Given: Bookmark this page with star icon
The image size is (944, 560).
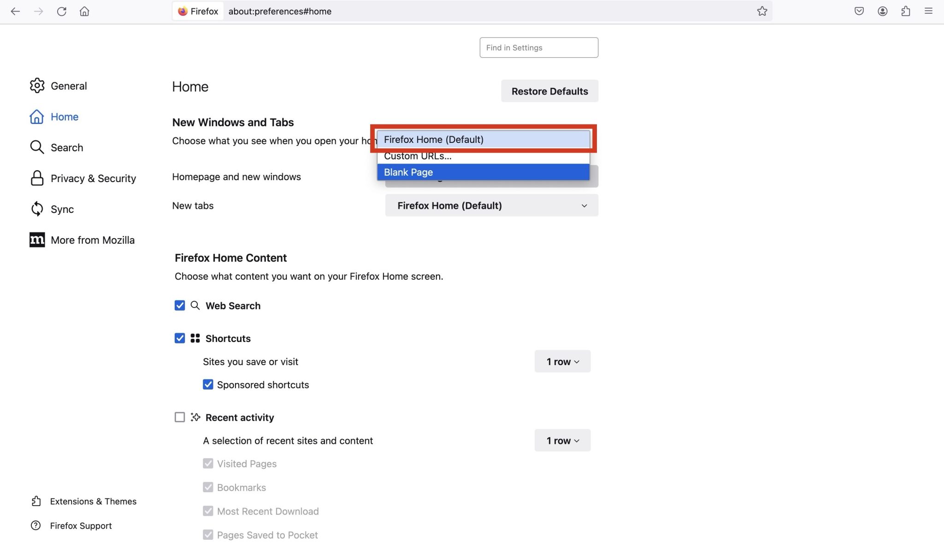Looking at the screenshot, I should (762, 11).
